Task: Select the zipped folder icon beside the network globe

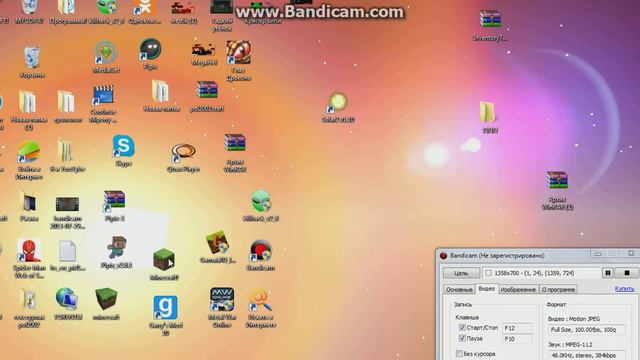Action: tap(28, 299)
